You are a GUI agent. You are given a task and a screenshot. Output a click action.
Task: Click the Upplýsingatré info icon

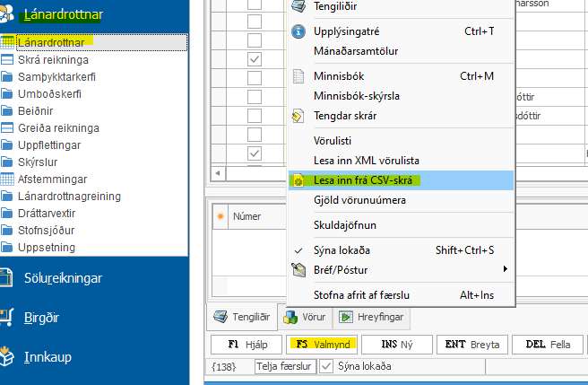point(298,31)
